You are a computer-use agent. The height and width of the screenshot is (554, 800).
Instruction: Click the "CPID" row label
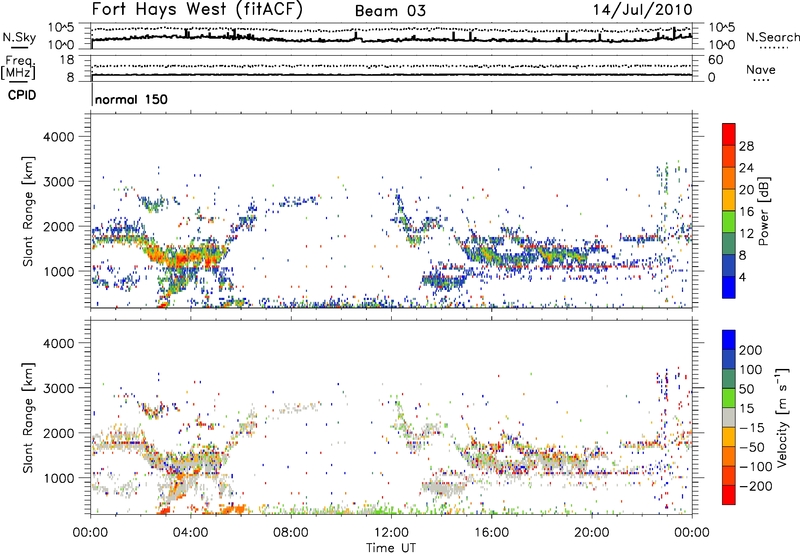(x=22, y=95)
